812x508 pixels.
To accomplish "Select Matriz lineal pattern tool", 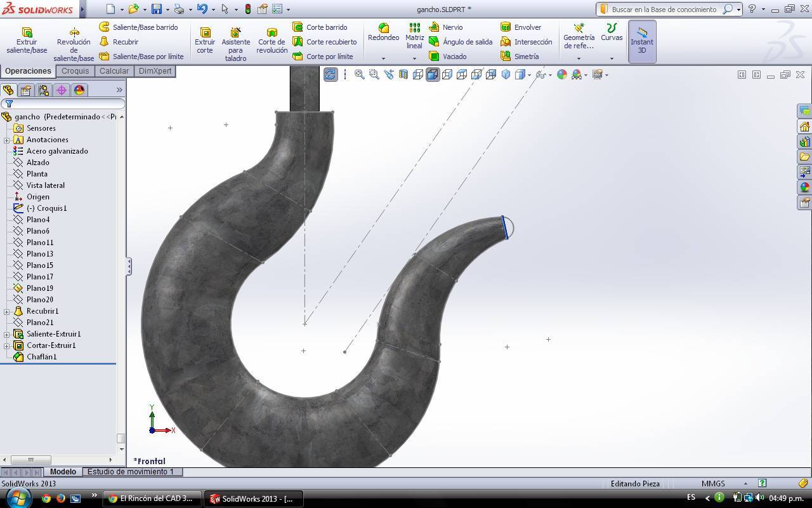I will click(x=414, y=36).
